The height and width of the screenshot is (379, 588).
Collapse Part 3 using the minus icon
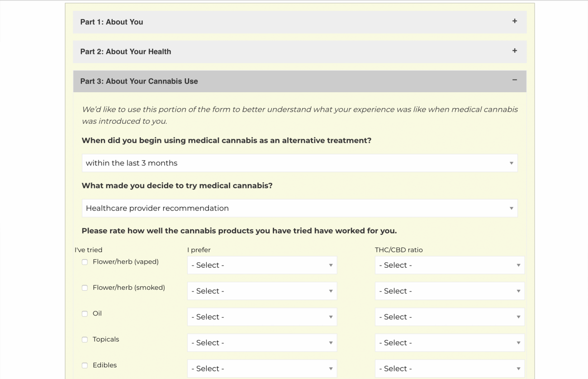(514, 81)
